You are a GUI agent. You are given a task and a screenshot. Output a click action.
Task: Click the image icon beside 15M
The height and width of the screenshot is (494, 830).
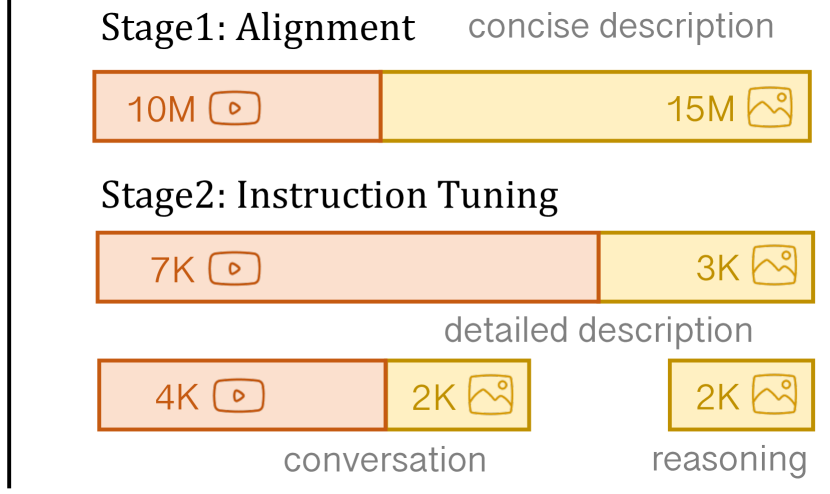tap(770, 107)
